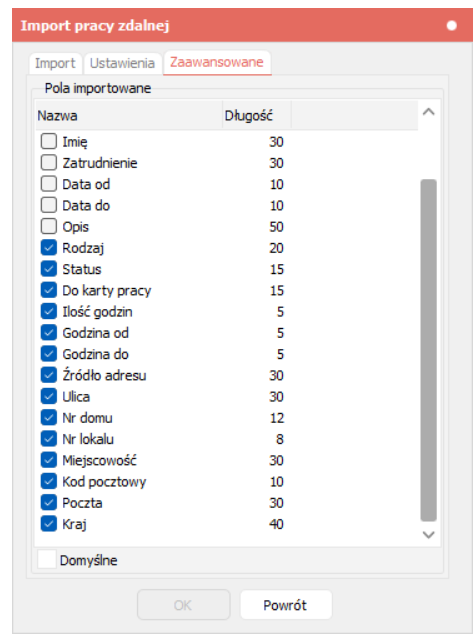Uncheck the Do karty pracy field

[49, 290]
